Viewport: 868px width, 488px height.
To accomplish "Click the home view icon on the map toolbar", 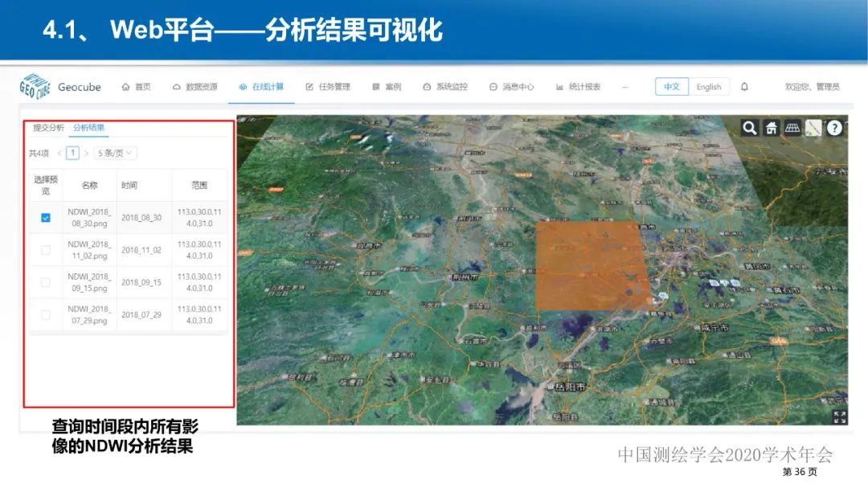I will 771,127.
